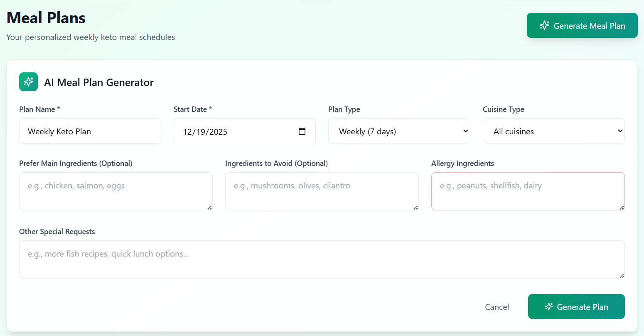Click the Generate Meal Plan button at top right
Image resolution: width=644 pixels, height=336 pixels.
click(x=582, y=25)
